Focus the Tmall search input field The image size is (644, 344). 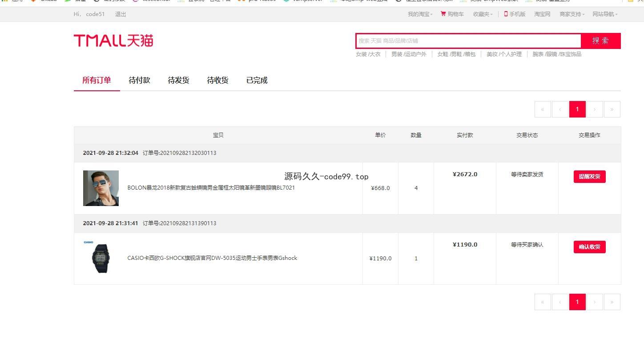468,40
